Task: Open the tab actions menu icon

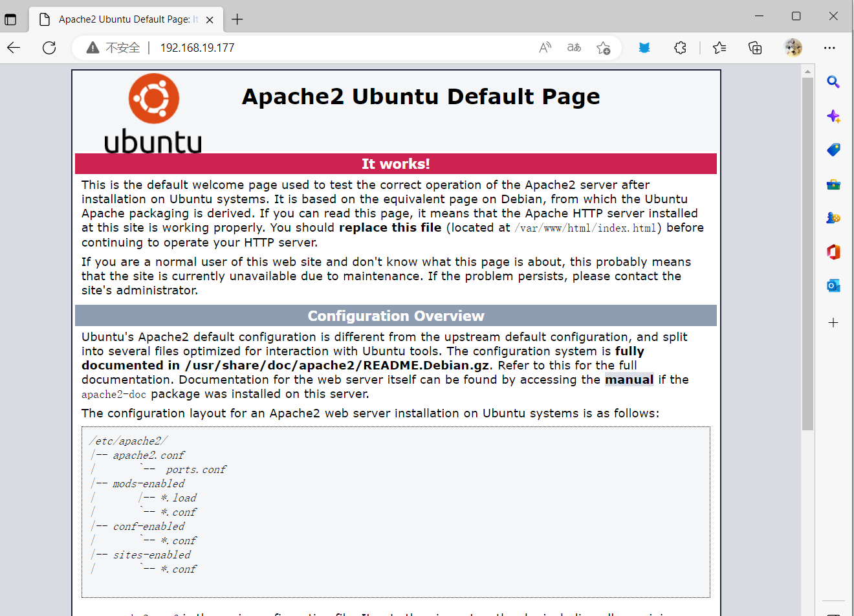Action: (x=10, y=19)
